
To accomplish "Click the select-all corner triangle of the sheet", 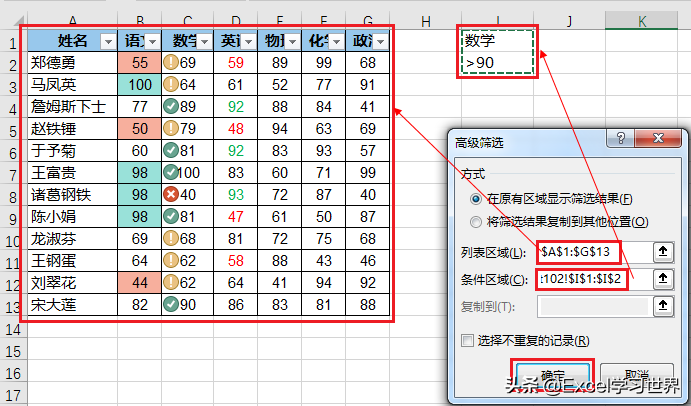I will (x=17, y=22).
